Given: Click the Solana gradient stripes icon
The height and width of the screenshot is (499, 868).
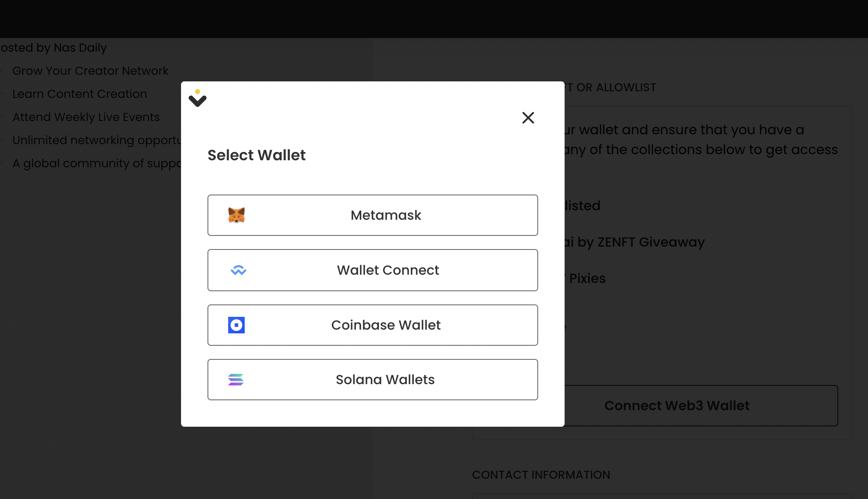Looking at the screenshot, I should point(236,380).
